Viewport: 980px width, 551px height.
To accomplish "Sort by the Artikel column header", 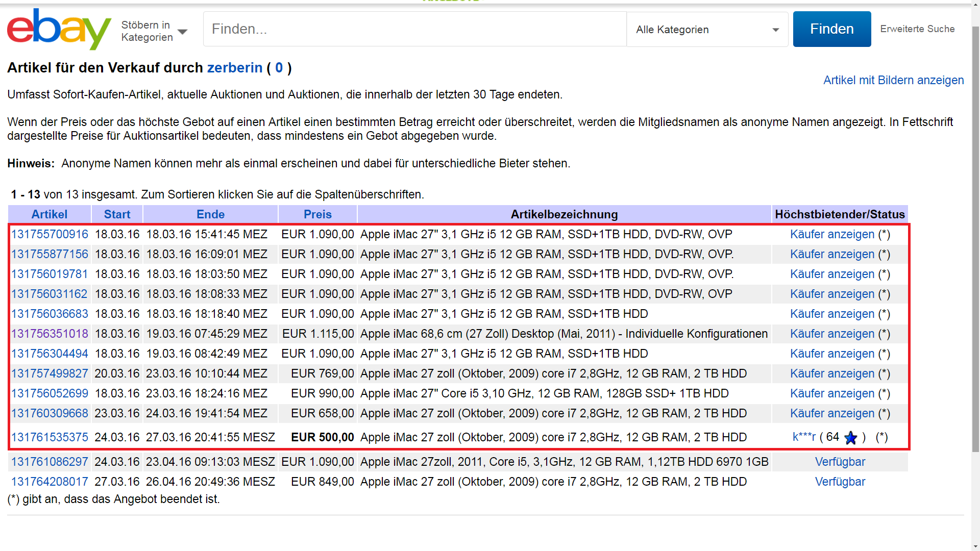I will click(x=50, y=214).
